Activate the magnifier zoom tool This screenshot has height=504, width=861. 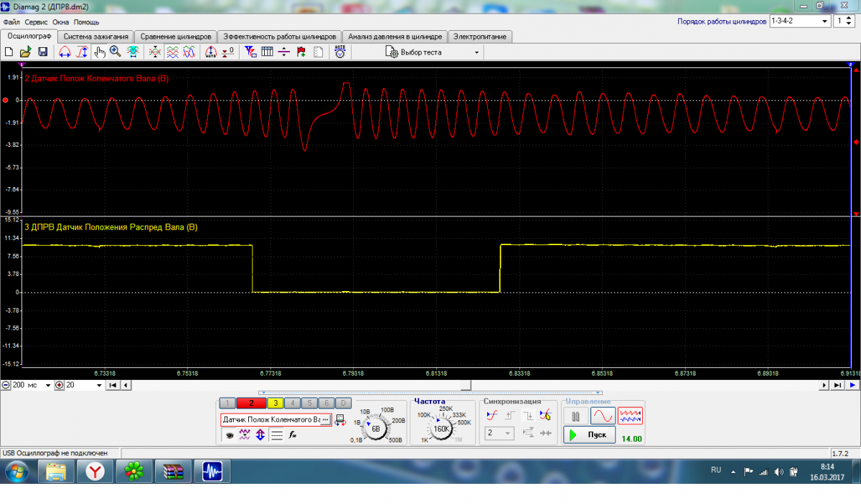(x=115, y=52)
